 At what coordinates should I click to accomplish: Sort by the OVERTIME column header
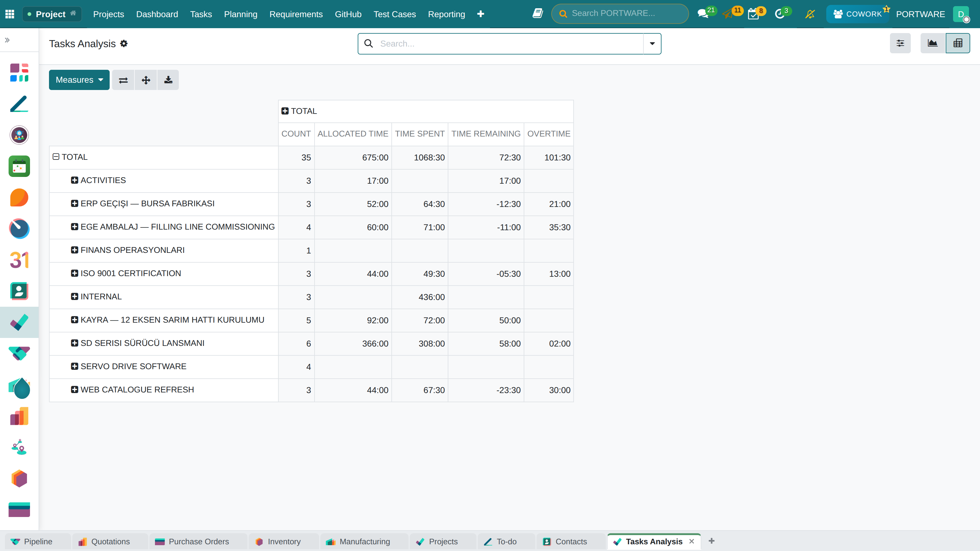tap(548, 134)
